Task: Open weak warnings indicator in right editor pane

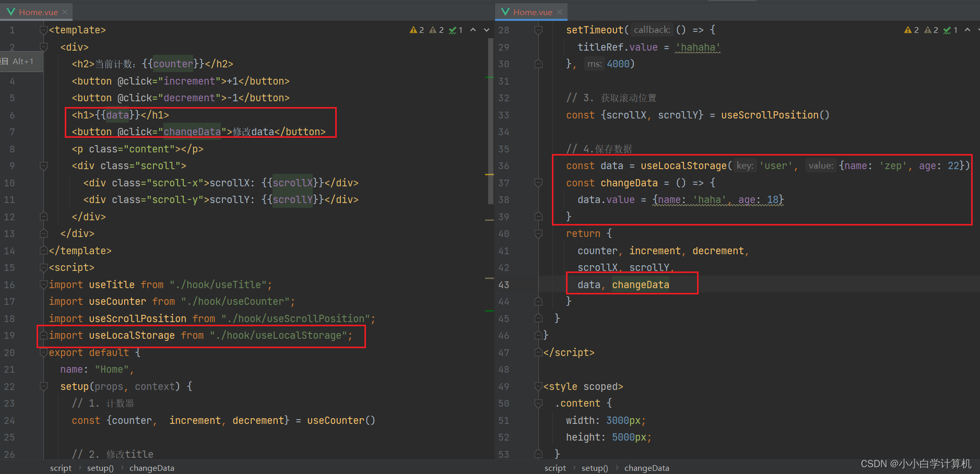Action: click(931, 30)
